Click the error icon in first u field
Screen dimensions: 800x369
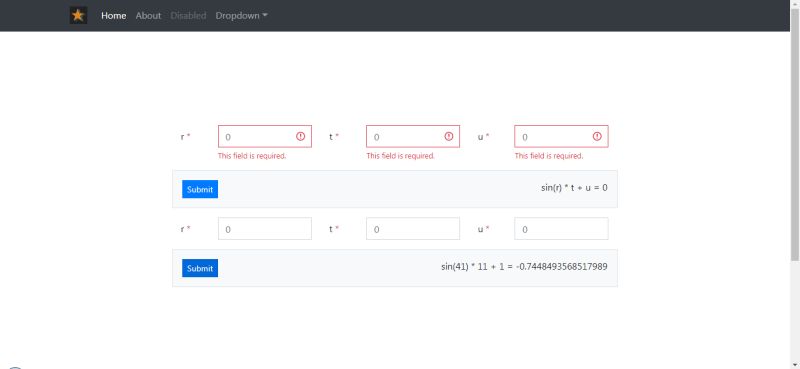pos(597,136)
